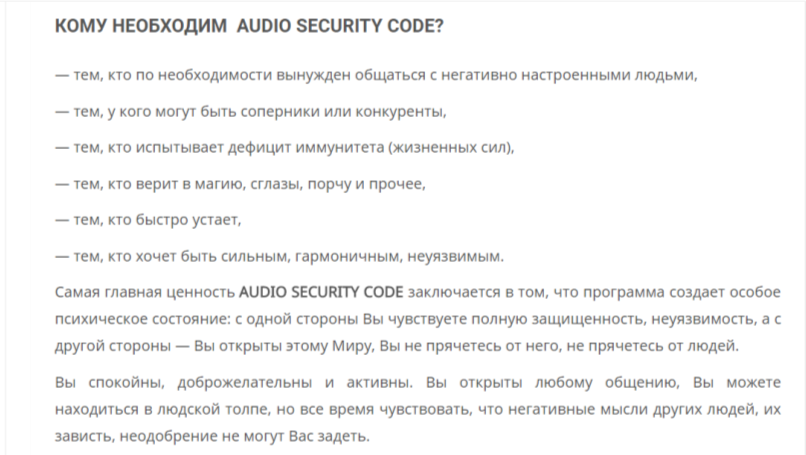
Task: Click the heading "КОМУ НЕОБХОДИМ AUDIO SECURITY CODE?"
Action: coord(250,27)
